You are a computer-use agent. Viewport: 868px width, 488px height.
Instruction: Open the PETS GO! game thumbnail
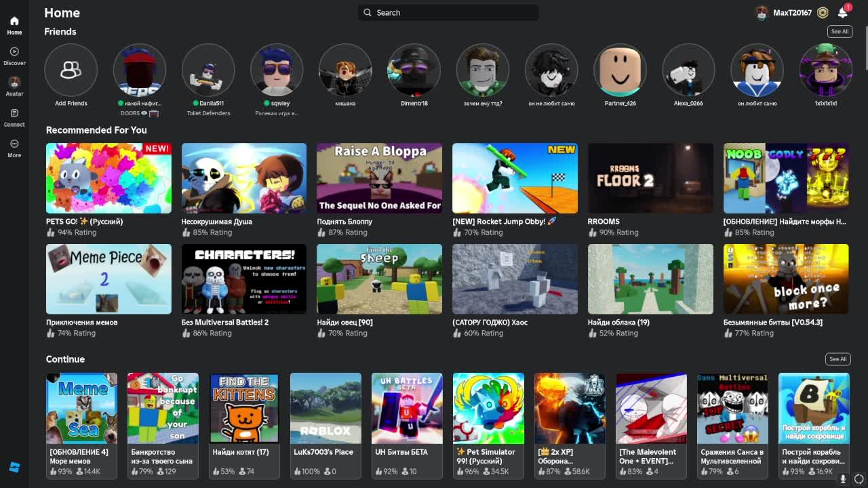pyautogui.click(x=108, y=178)
